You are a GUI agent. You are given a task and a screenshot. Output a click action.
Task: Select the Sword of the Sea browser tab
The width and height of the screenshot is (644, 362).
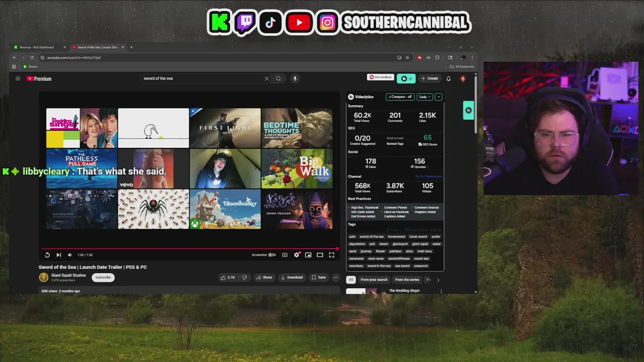click(98, 47)
